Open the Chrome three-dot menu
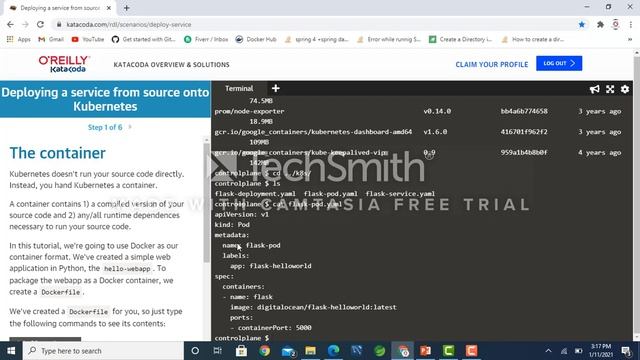Image resolution: width=640 pixels, height=360 pixels. (631, 24)
